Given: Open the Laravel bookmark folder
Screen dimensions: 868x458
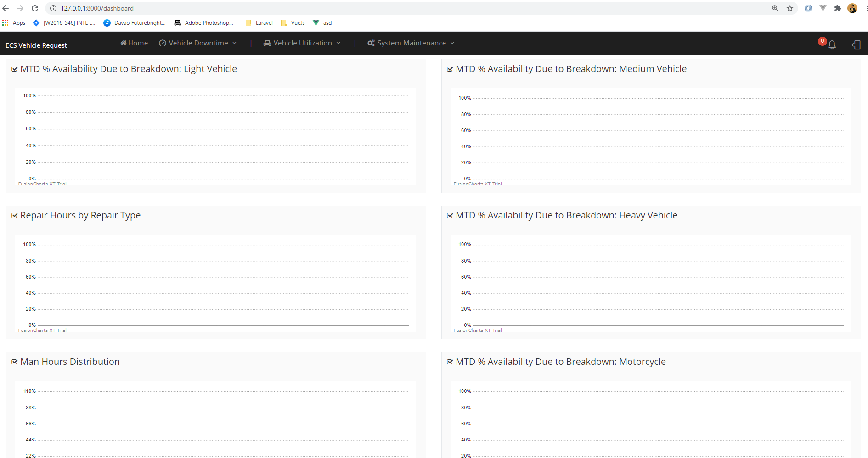Looking at the screenshot, I should [259, 23].
